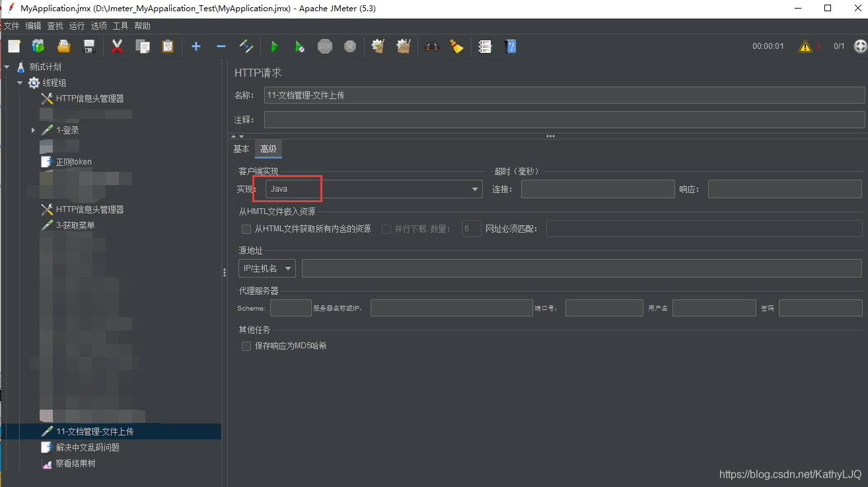Expand all tree nodes with plus icon
Image resolution: width=868 pixels, height=487 pixels.
pos(196,46)
